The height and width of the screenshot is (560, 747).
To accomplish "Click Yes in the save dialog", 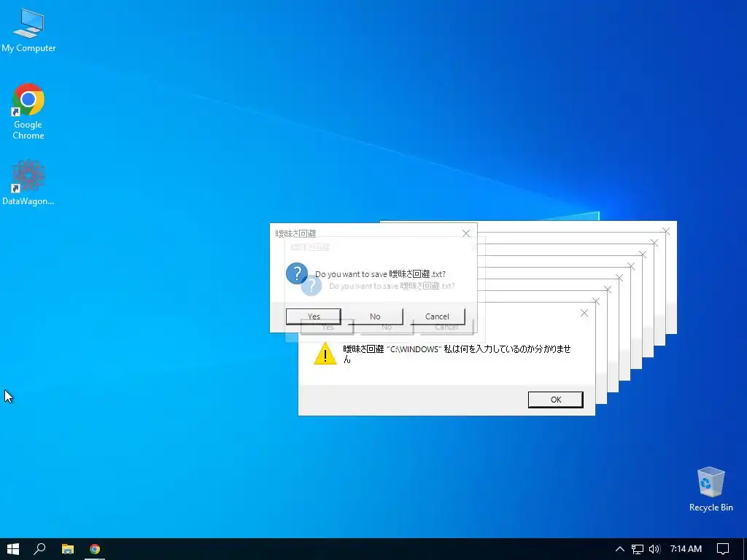I will (x=314, y=316).
